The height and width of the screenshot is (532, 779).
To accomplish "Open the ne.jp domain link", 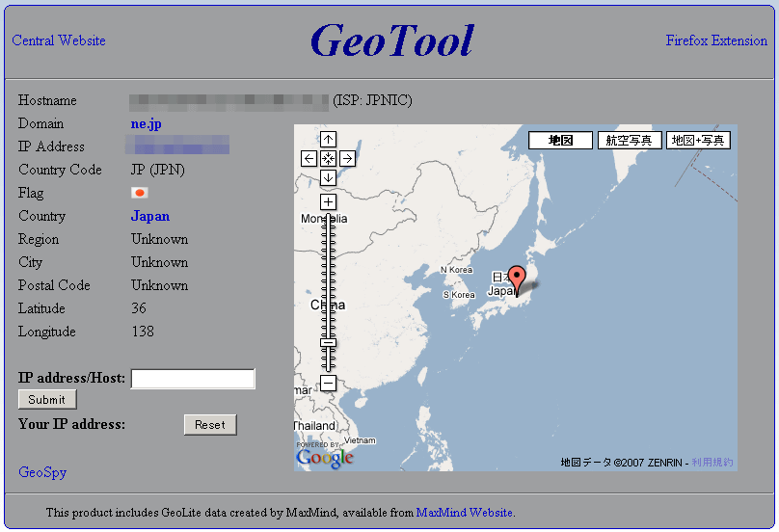I will [147, 123].
